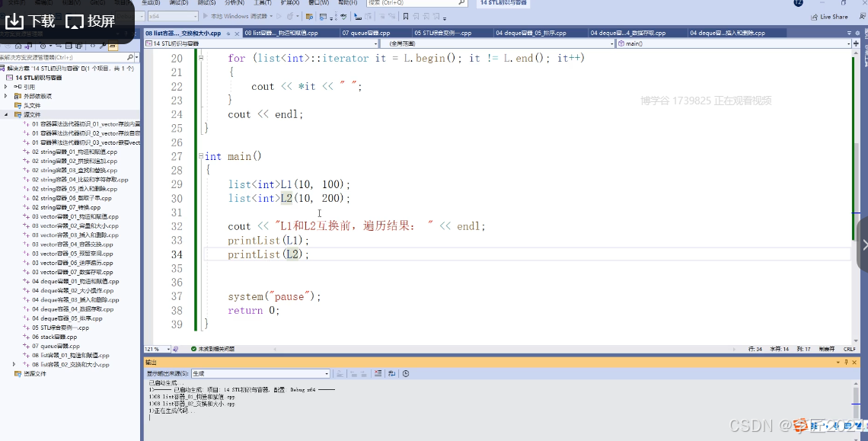Screen dimensions: 868x441
Task: Expand the 引用 references node
Action: point(6,87)
